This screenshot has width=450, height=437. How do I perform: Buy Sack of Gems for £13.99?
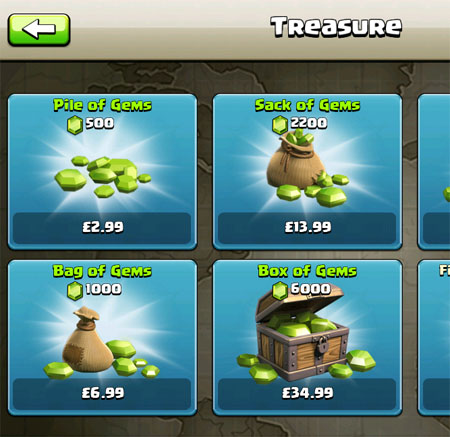(x=307, y=228)
